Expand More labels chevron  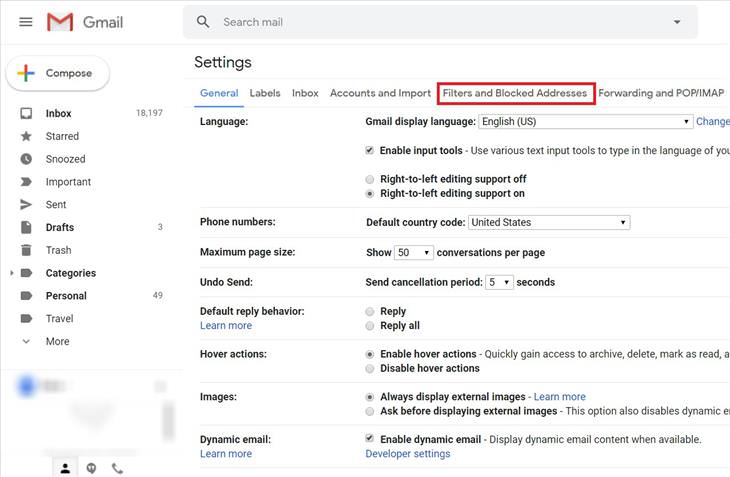point(26,341)
